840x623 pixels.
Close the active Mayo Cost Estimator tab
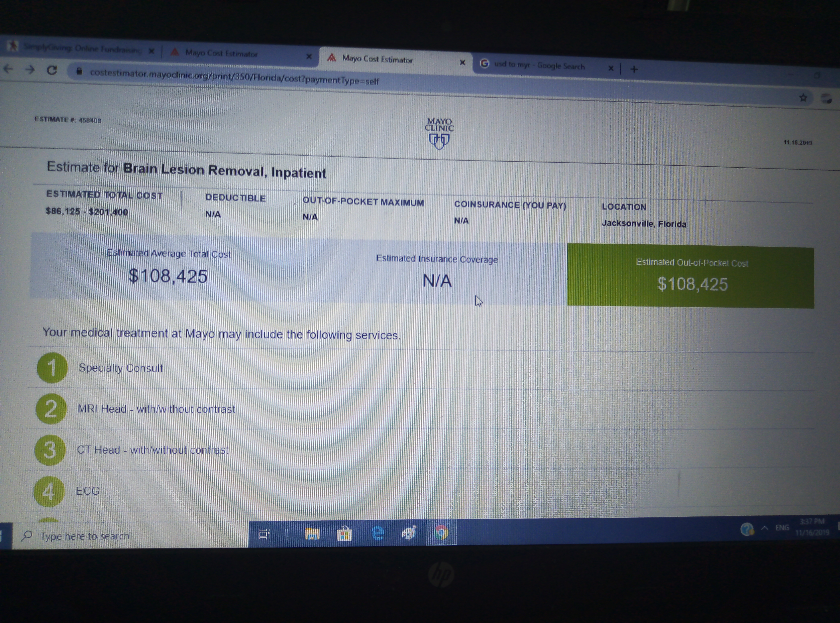coord(462,62)
